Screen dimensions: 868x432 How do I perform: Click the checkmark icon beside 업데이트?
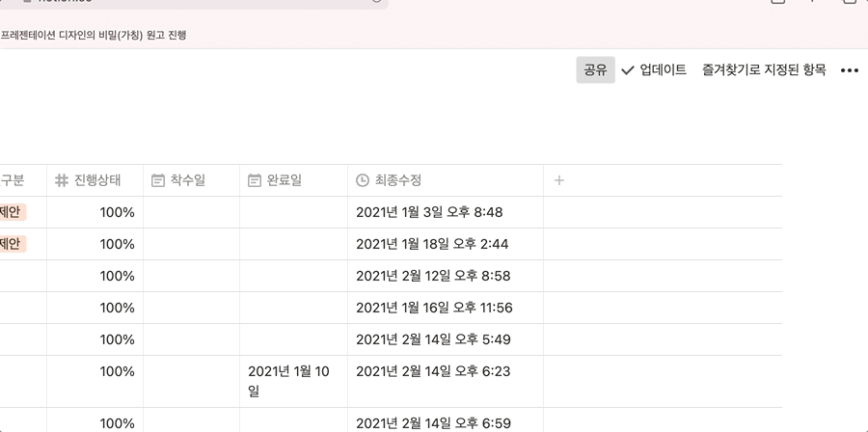coord(628,70)
